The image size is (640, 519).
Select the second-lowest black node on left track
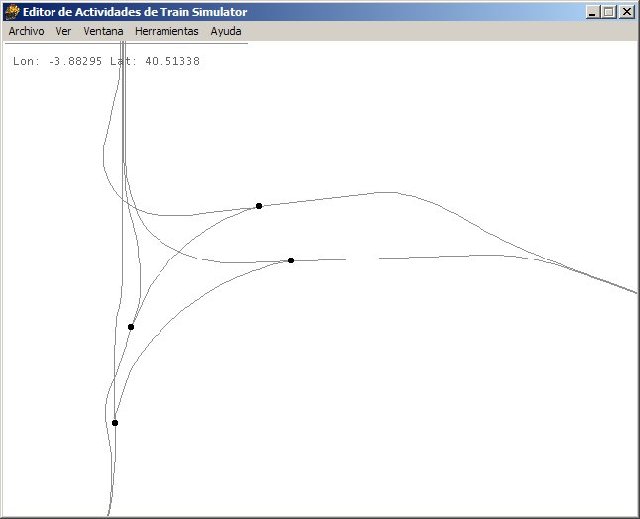coord(131,327)
